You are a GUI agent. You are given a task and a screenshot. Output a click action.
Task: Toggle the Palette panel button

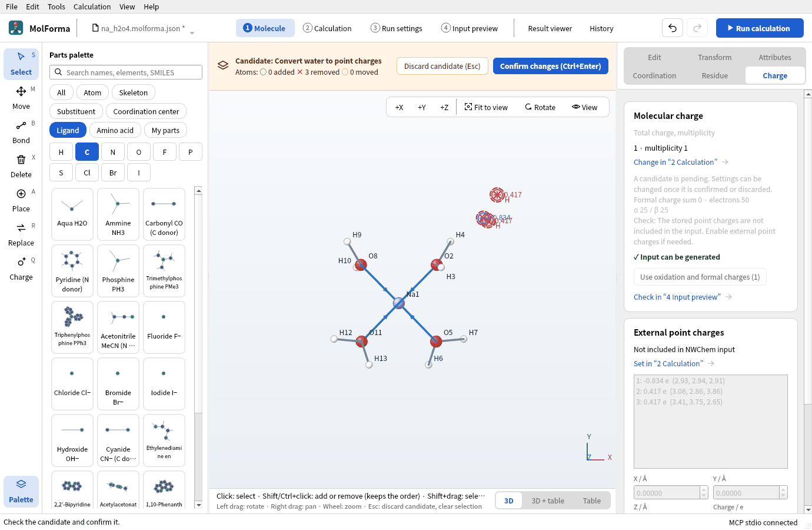point(21,491)
